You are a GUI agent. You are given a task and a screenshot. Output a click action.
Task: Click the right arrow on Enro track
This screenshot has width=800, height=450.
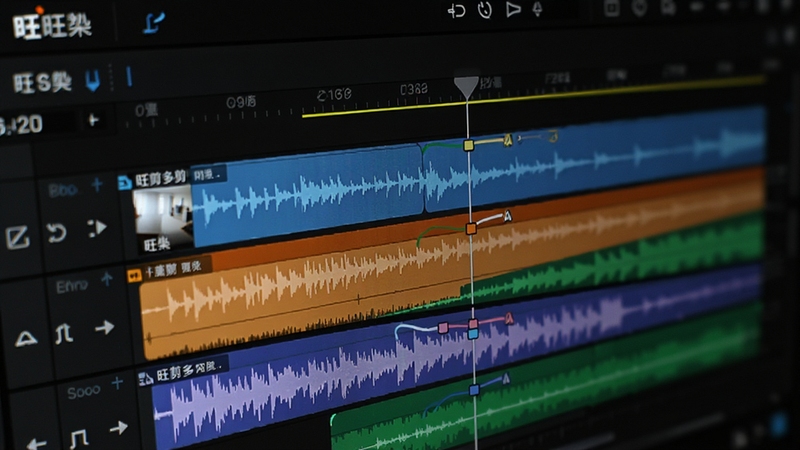[105, 327]
